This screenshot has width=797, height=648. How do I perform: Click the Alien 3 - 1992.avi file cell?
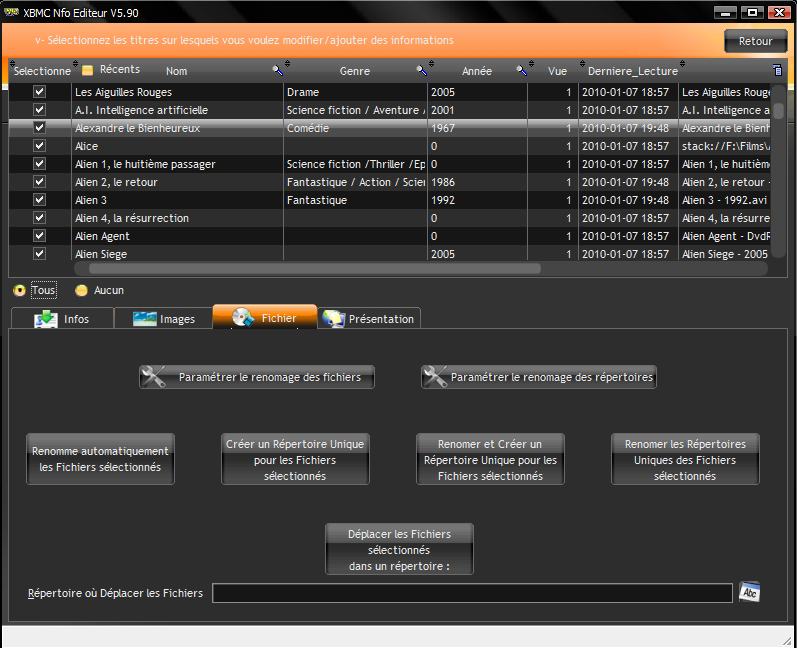pos(725,200)
